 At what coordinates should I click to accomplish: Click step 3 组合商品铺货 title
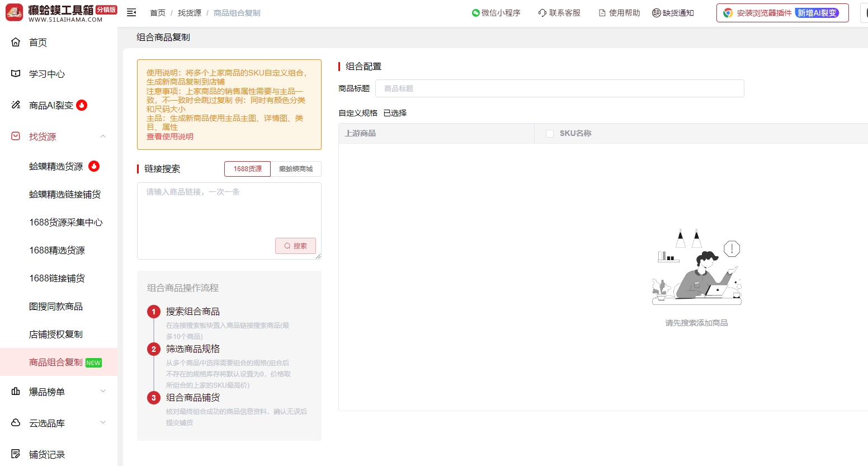(x=193, y=398)
